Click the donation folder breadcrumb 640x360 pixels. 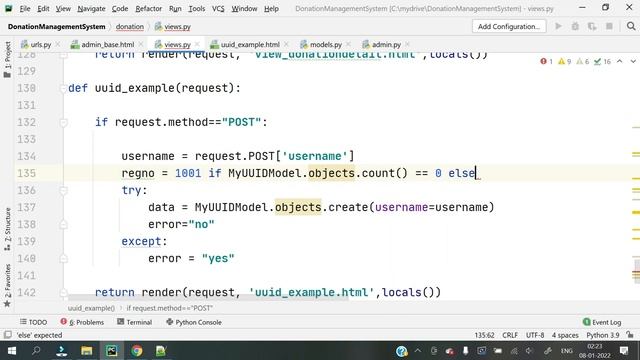[x=129, y=27]
